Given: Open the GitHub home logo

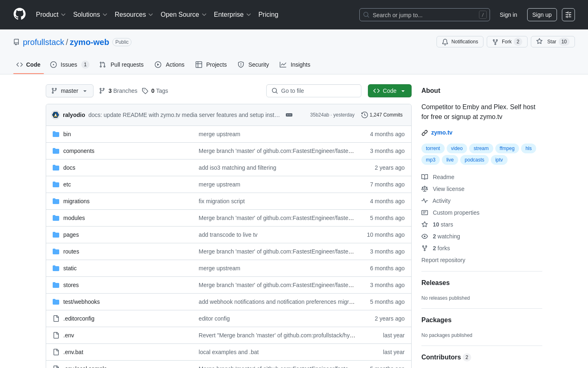Looking at the screenshot, I should [20, 14].
